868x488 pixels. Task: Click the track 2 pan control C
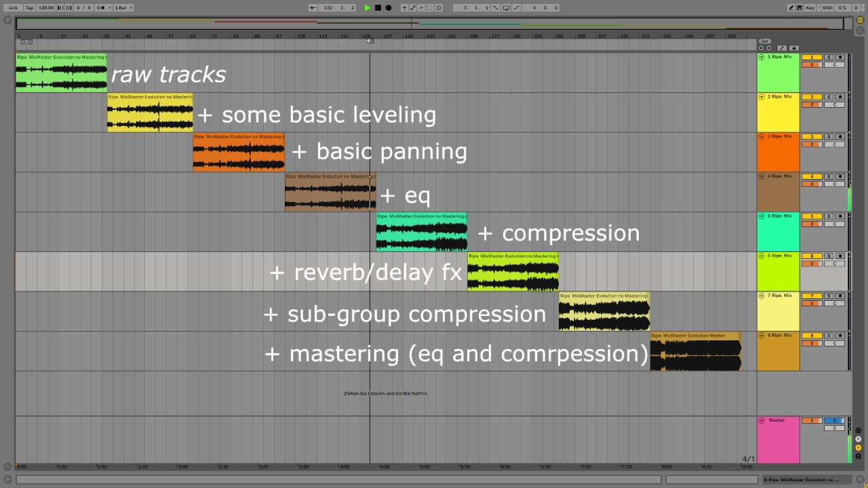[x=834, y=104]
